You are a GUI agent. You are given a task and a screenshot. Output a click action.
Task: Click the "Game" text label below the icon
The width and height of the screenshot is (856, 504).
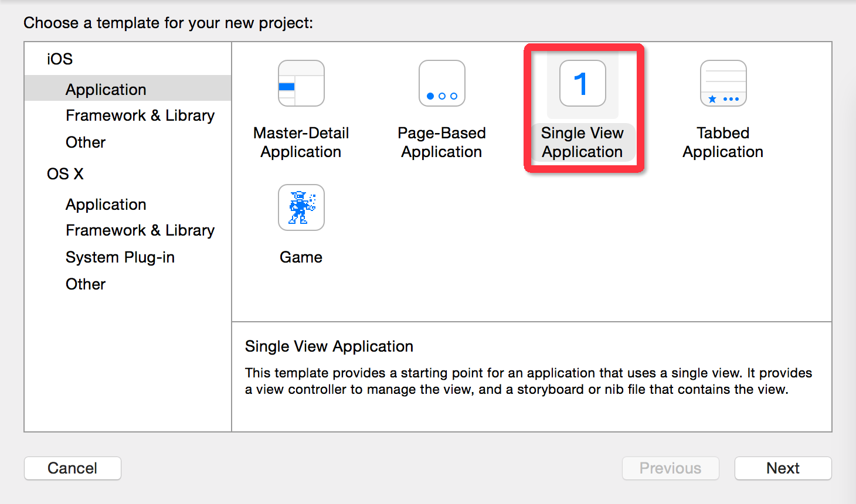pos(301,257)
